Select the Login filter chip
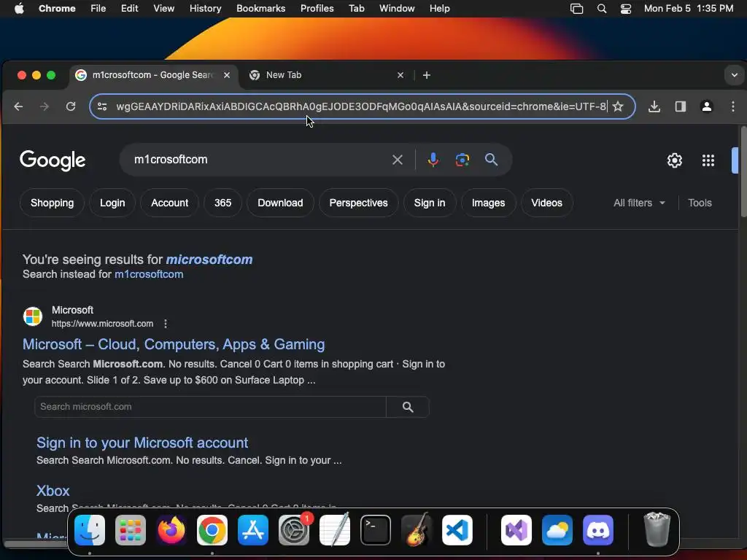 (x=112, y=203)
